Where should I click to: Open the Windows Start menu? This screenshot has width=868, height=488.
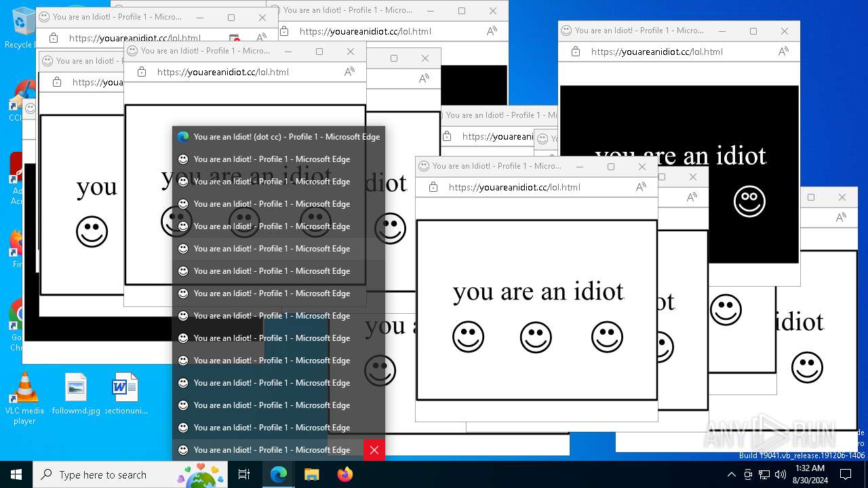click(x=16, y=474)
